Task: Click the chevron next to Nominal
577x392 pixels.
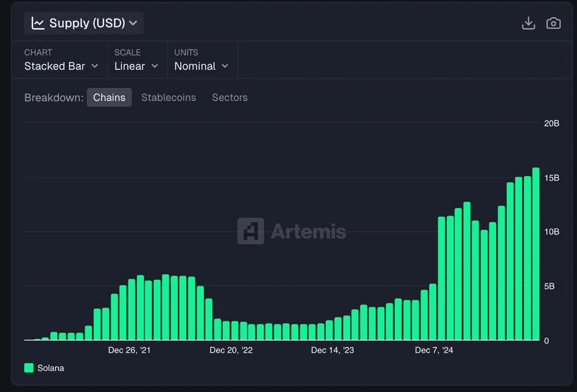Action: (x=225, y=66)
